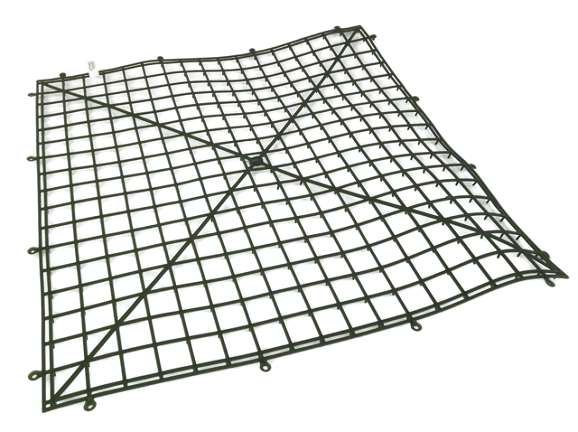Click the middle loop on bottom edge
Screen dimensions: 578x432
coord(264,366)
